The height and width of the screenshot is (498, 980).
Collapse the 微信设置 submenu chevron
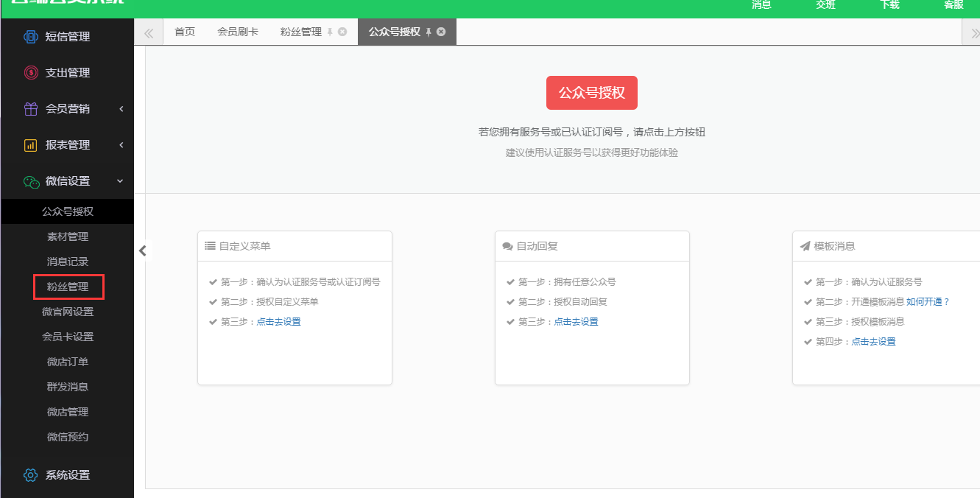[121, 181]
